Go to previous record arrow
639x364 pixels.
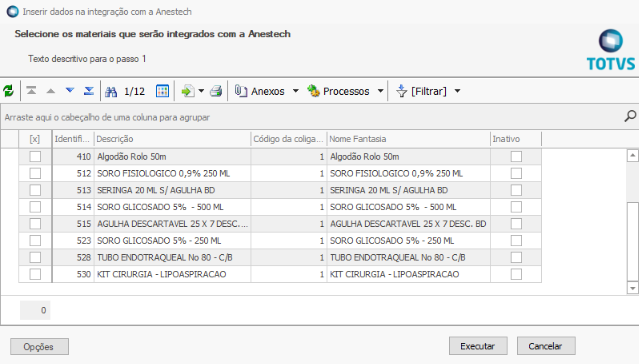coord(51,91)
